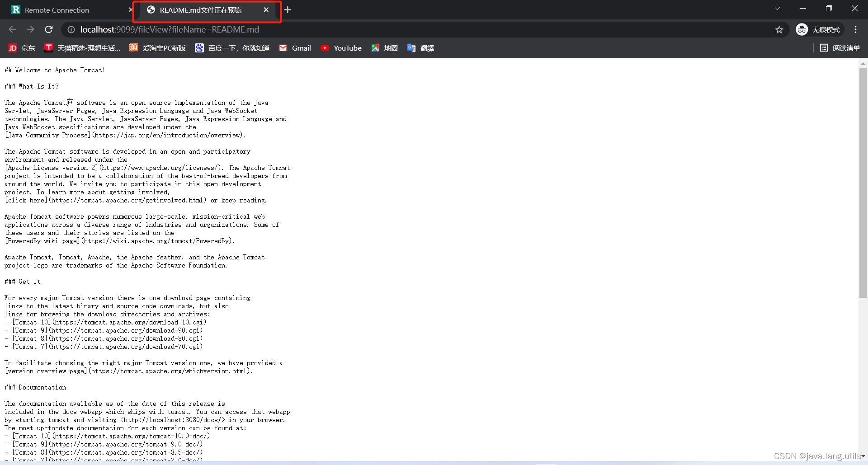
Task: Click the '### What Is It?' heading
Action: point(32,86)
